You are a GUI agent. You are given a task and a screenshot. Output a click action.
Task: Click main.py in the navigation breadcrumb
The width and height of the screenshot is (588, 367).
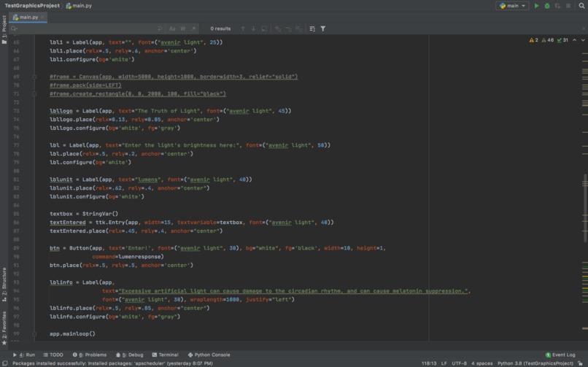[x=79, y=6]
